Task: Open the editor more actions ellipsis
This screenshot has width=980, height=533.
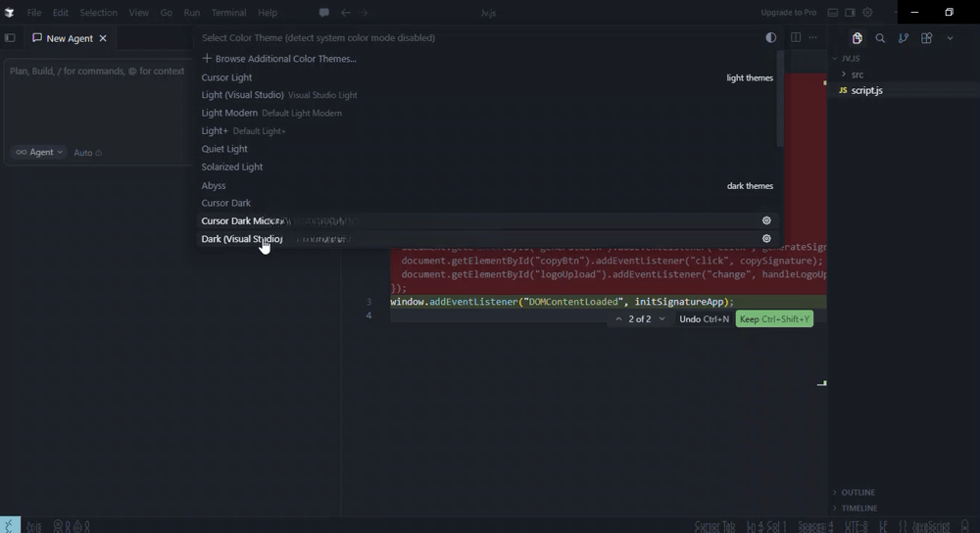Action: click(x=812, y=37)
